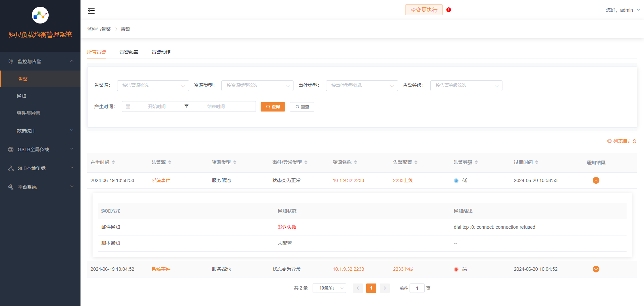Collapse notification details for 2233上线 row
Screen dimensions: 644x306
(596, 180)
